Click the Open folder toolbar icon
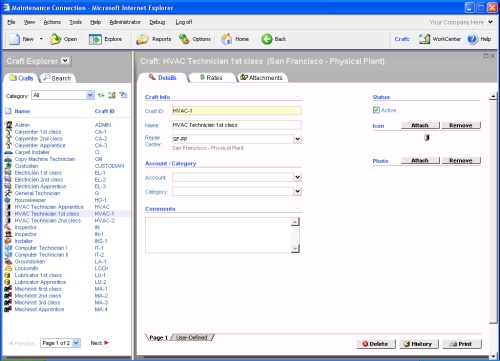The height and width of the screenshot is (361, 500). click(55, 39)
